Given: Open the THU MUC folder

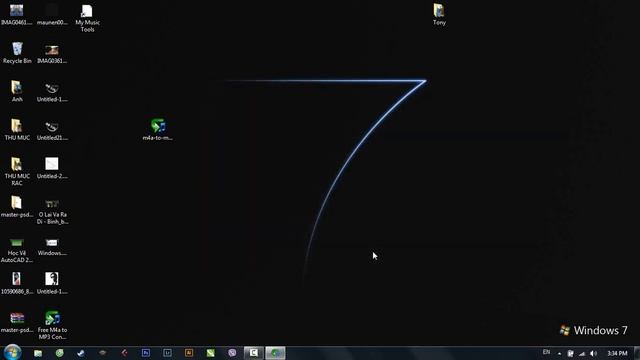Looking at the screenshot, I should coord(17,129).
